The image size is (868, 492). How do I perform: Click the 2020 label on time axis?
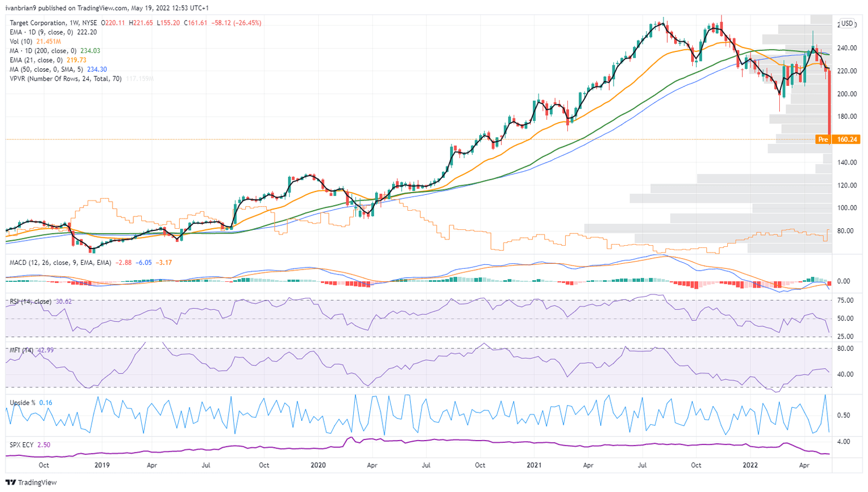pos(318,465)
